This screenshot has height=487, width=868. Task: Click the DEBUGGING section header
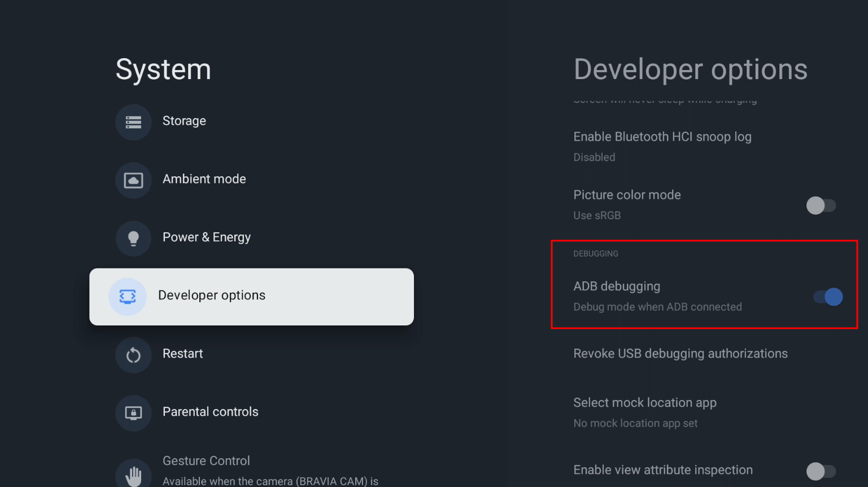tap(596, 254)
